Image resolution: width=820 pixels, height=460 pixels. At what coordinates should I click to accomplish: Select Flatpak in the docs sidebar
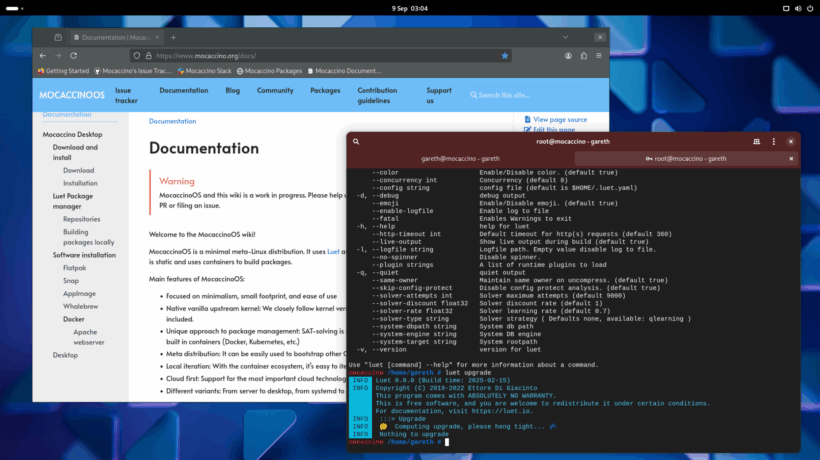tap(76, 268)
